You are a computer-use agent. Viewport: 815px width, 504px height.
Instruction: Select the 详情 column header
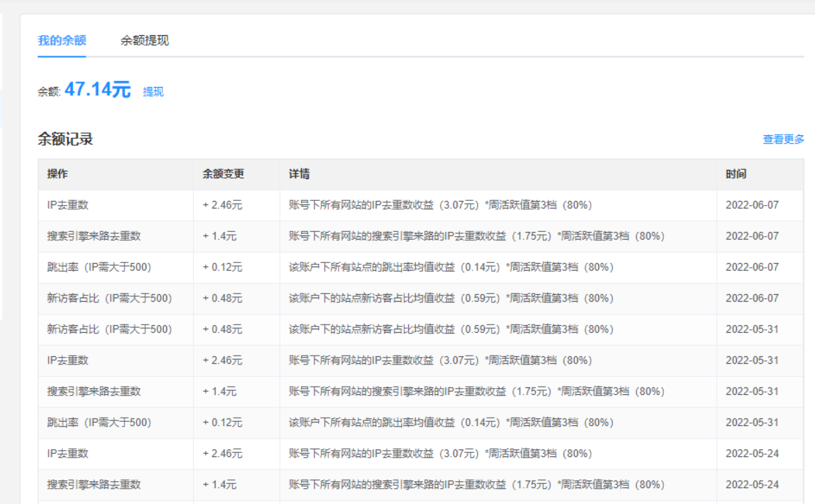(x=299, y=175)
